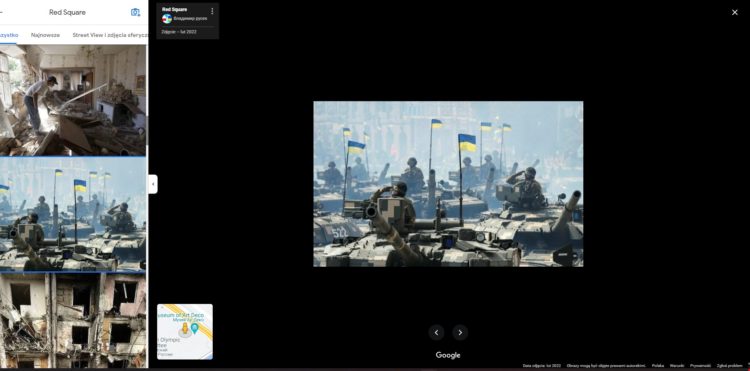
Task: Open the tank parade photo thumbnail
Action: click(x=73, y=214)
